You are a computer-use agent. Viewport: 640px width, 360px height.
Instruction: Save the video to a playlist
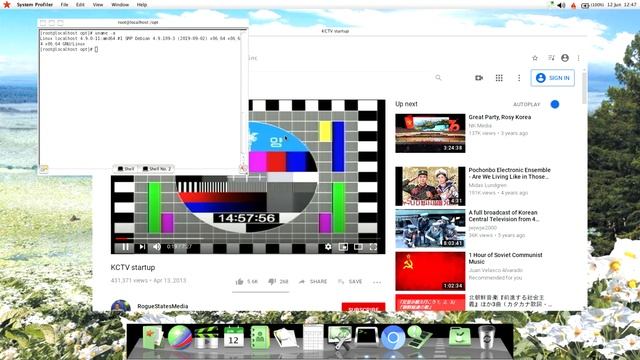(x=350, y=282)
